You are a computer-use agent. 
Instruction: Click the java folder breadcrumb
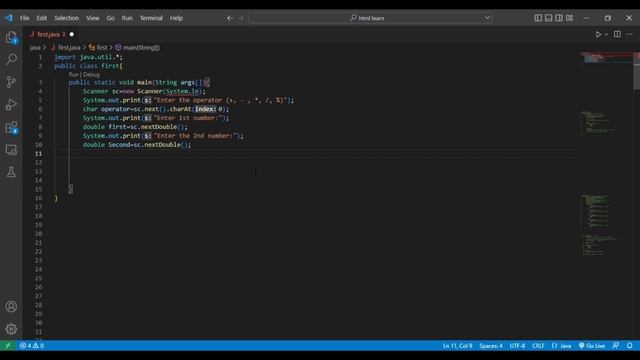35,48
